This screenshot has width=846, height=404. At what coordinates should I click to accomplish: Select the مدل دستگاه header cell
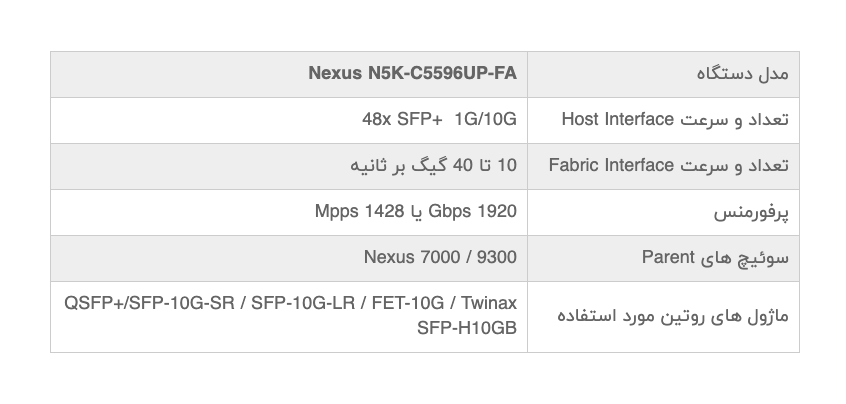(663, 74)
